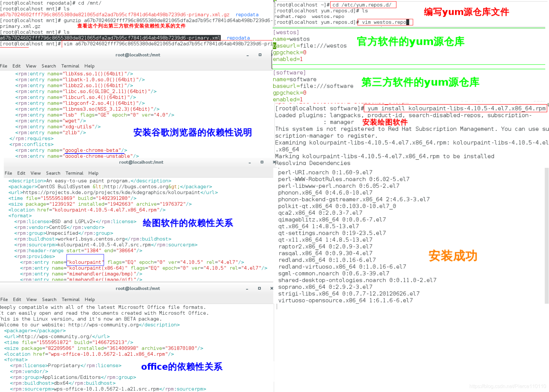Click the yum install kolourpaint-libs command

point(457,108)
